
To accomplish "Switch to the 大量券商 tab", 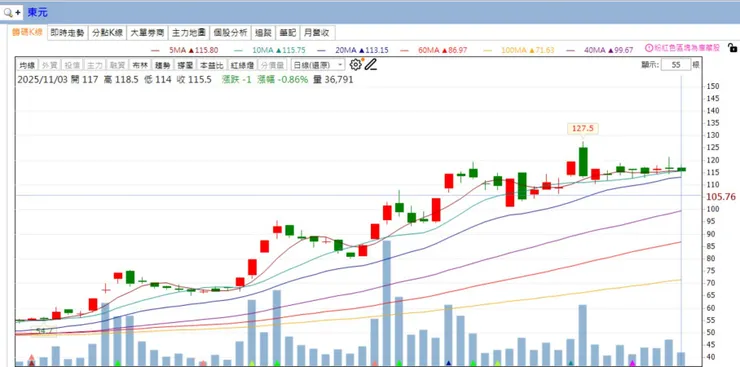I will click(147, 33).
